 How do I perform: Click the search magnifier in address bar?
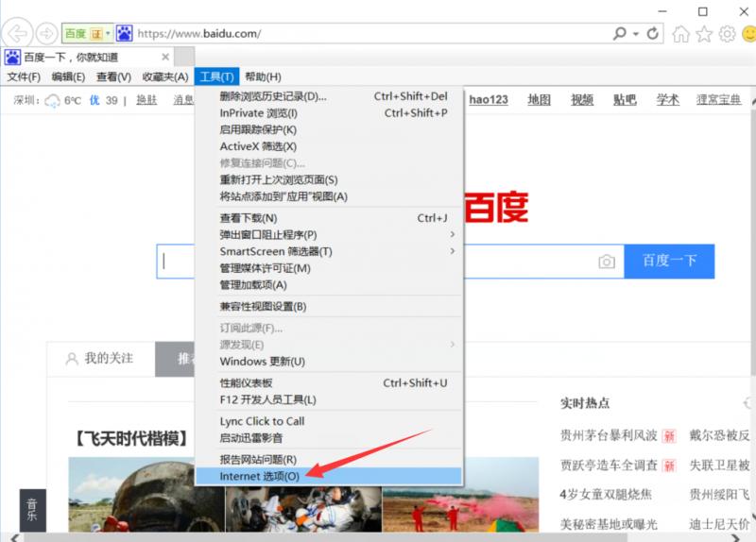point(620,33)
